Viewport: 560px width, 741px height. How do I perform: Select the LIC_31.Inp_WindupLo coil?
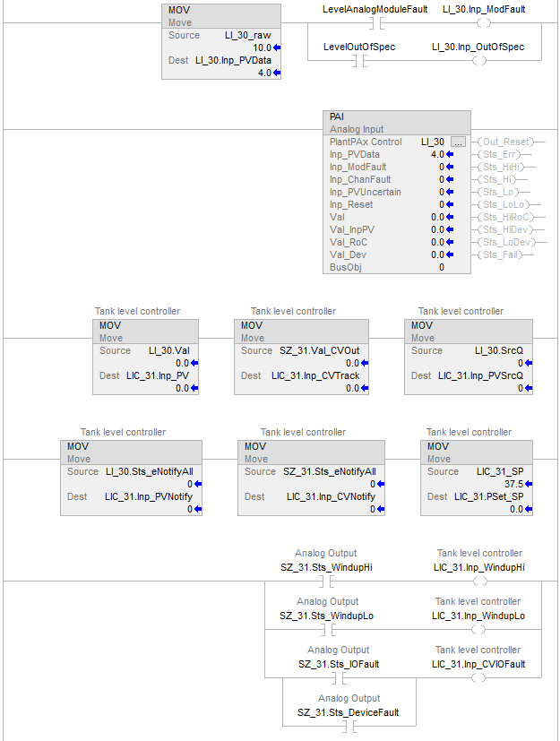coord(478,630)
